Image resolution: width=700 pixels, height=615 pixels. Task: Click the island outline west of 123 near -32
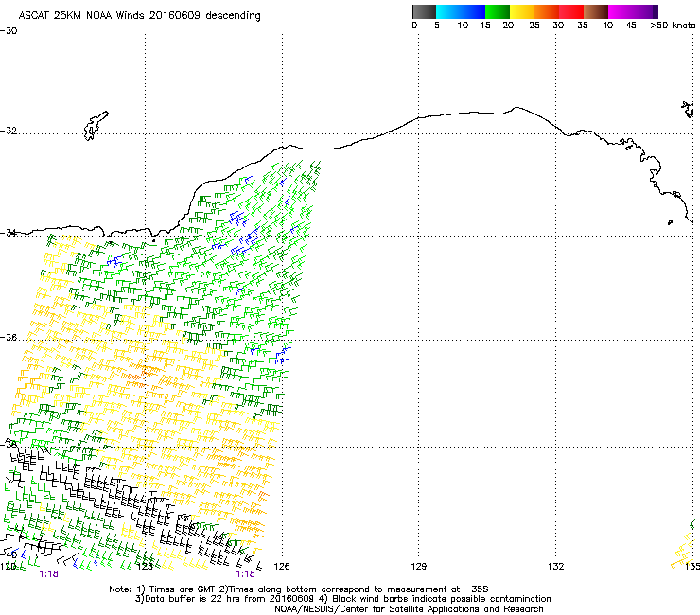[96, 126]
